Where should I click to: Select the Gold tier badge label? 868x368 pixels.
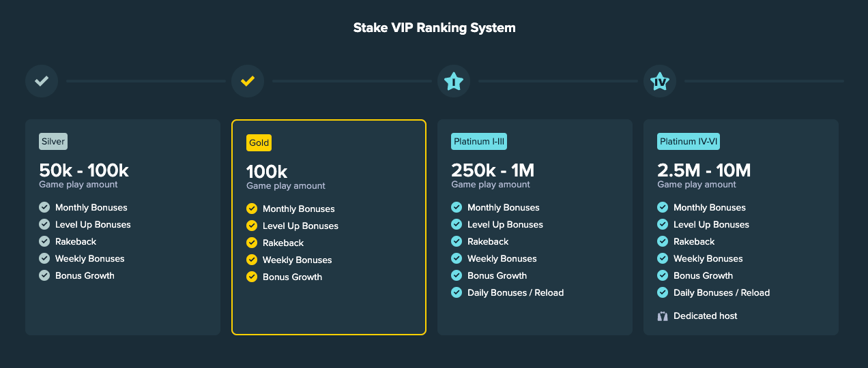click(259, 143)
